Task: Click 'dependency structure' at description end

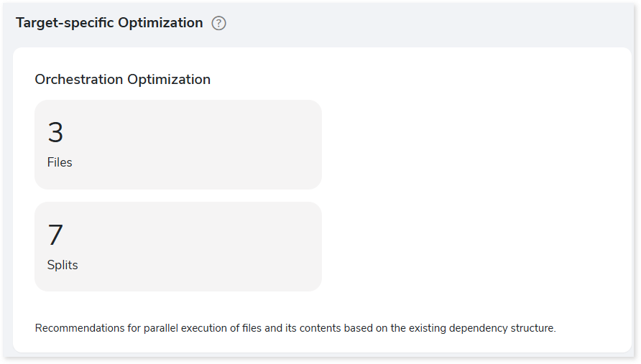Action: (502, 328)
